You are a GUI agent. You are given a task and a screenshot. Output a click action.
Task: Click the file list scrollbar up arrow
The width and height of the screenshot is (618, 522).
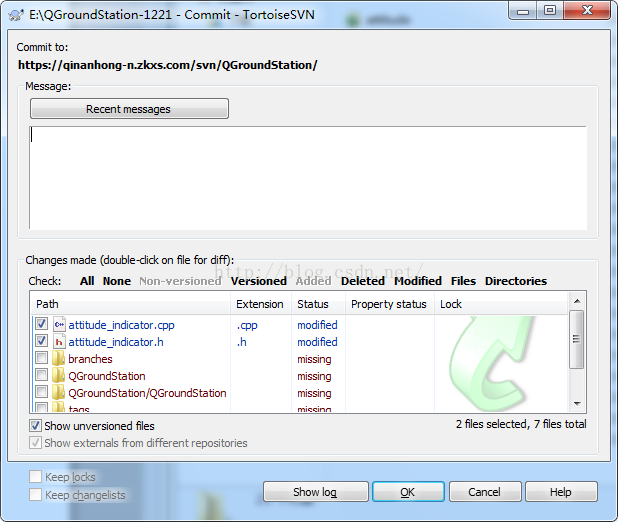(577, 301)
